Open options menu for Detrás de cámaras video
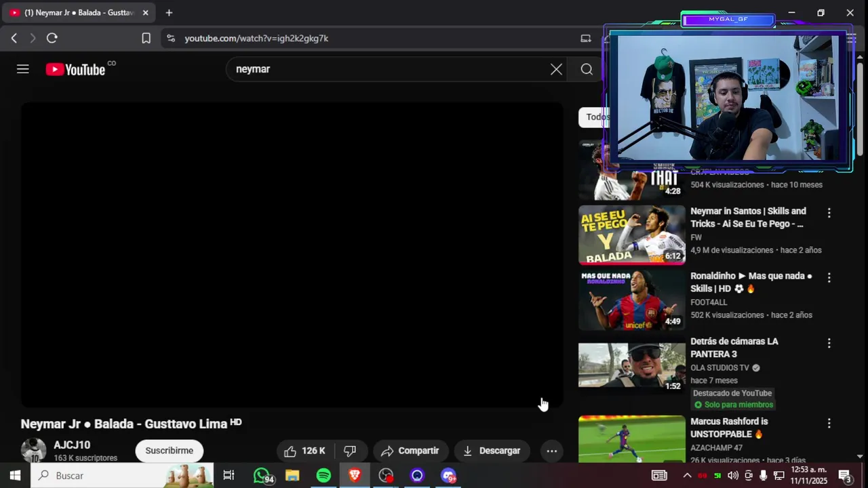Viewport: 868px width, 488px height. (829, 344)
